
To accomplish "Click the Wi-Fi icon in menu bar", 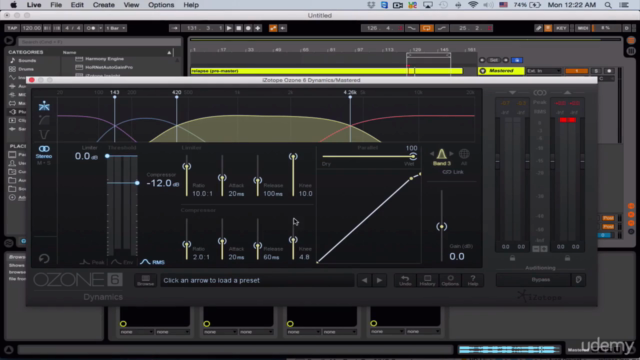I will pos(473,5).
